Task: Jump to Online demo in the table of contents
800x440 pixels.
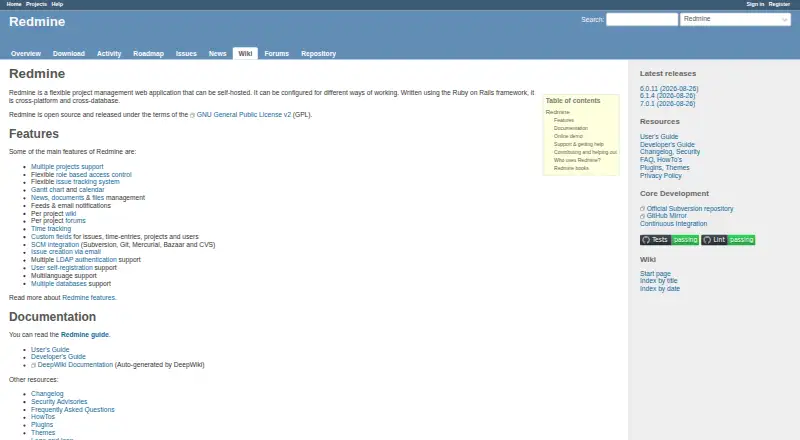Action: click(568, 136)
